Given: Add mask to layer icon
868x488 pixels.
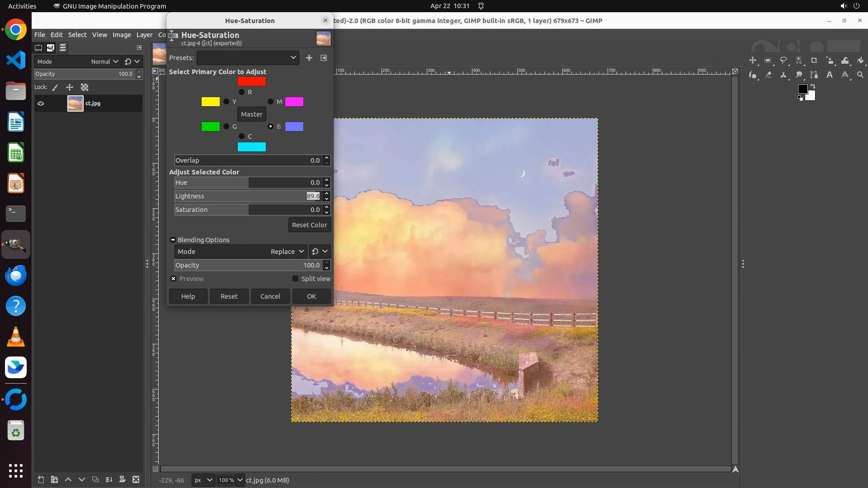Looking at the screenshot, I should click(x=122, y=479).
